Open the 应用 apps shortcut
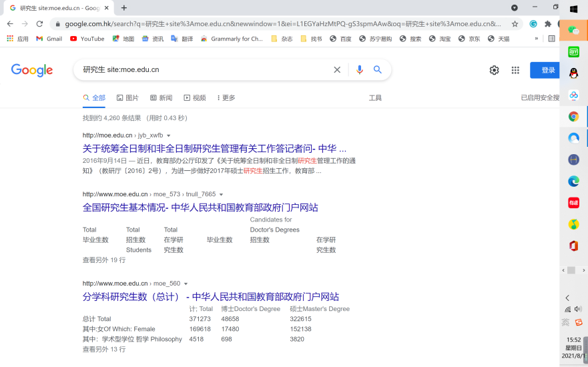 [x=17, y=39]
